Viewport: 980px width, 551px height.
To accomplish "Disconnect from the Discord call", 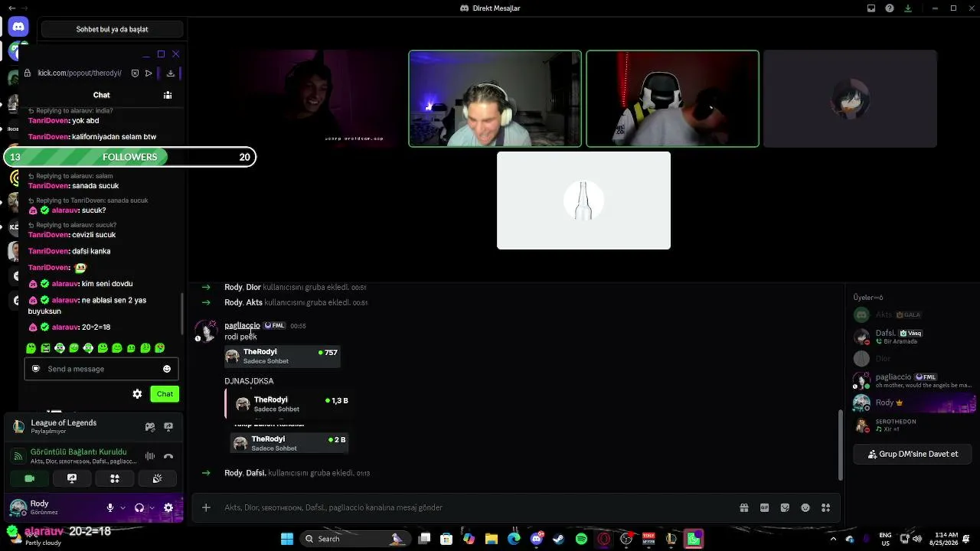I will click(168, 456).
